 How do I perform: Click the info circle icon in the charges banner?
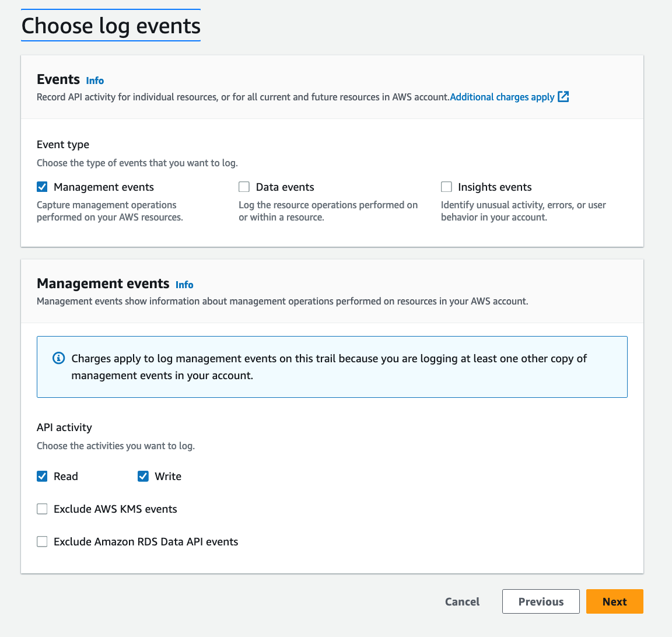click(58, 358)
